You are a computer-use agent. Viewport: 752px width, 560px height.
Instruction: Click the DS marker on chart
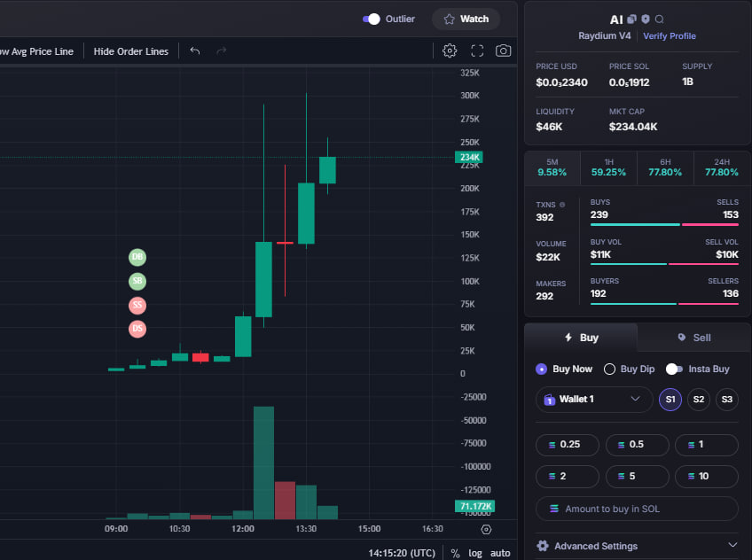click(x=137, y=329)
